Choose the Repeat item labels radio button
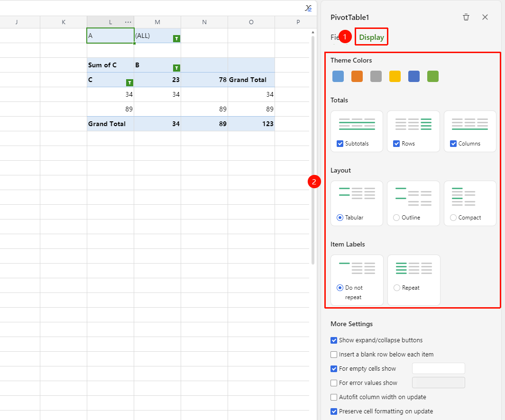 click(397, 288)
